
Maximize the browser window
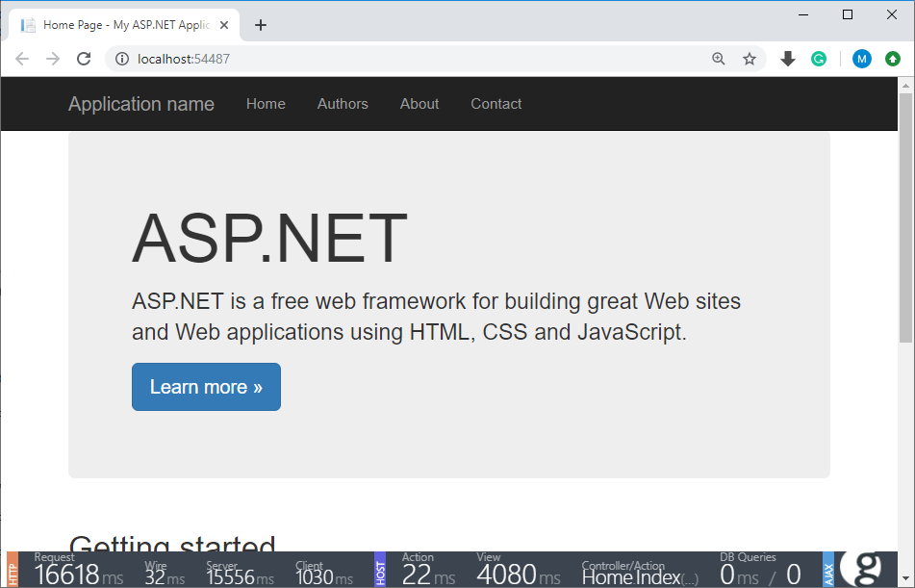pyautogui.click(x=848, y=14)
